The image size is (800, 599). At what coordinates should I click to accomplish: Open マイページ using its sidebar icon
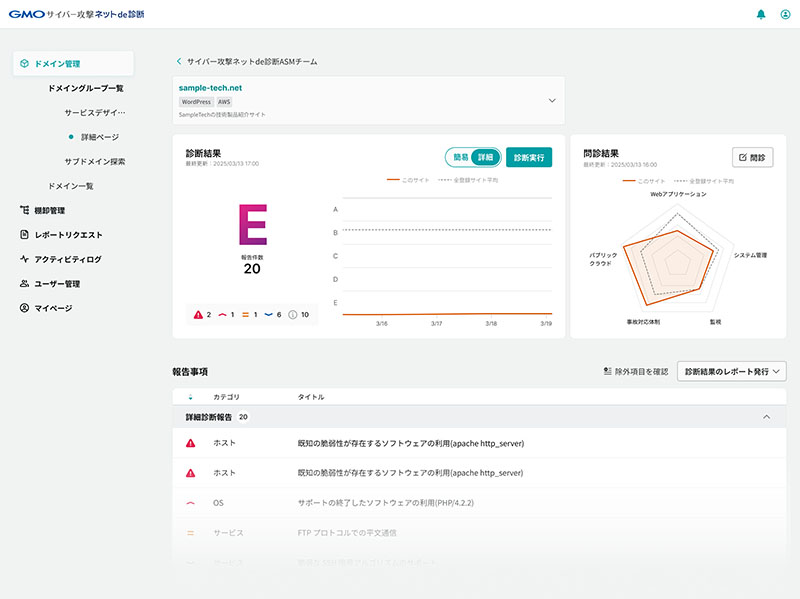(x=22, y=308)
